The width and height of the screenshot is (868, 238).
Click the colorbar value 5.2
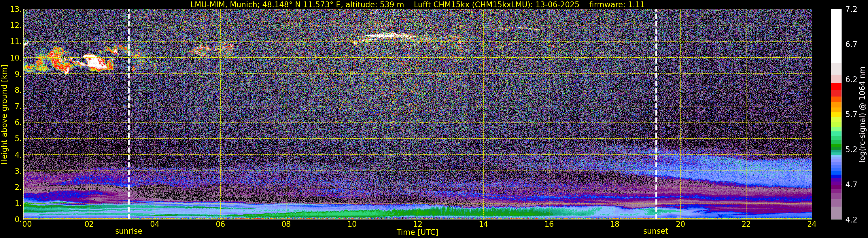point(851,149)
